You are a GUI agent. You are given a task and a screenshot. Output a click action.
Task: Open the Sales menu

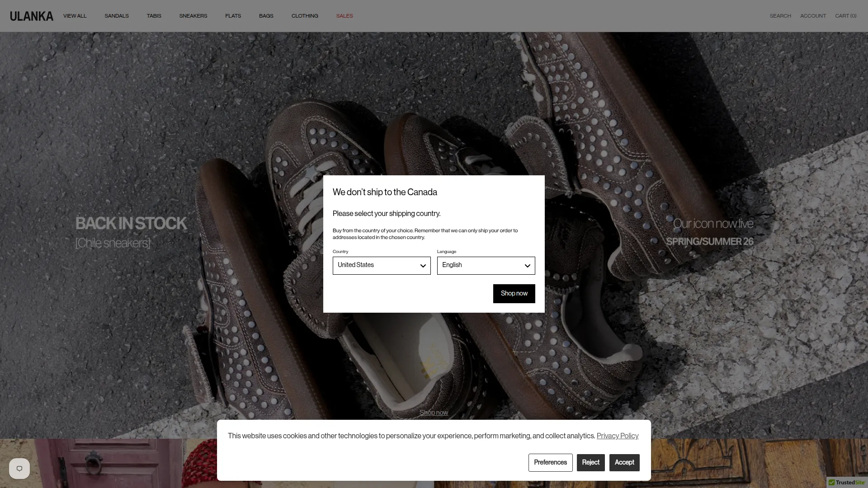[x=344, y=16]
